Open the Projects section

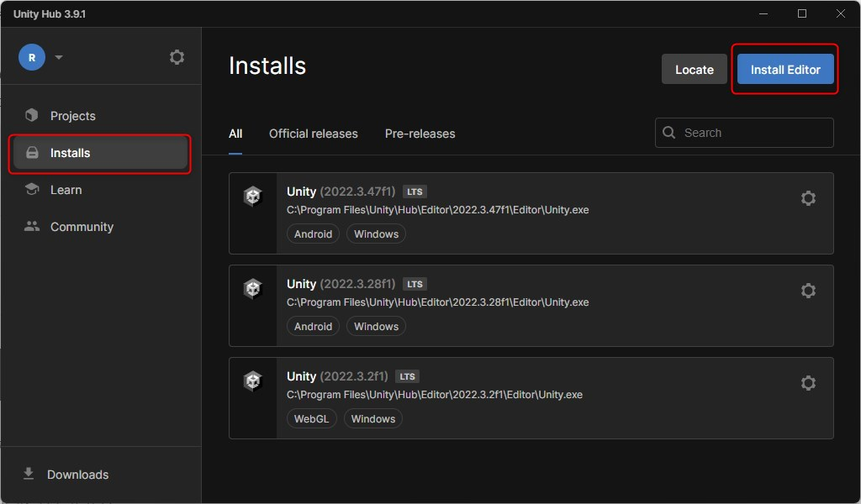tap(72, 116)
